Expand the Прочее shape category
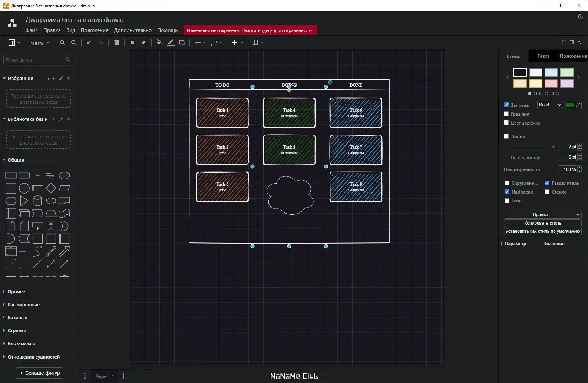This screenshot has height=383, width=588. (x=16, y=291)
